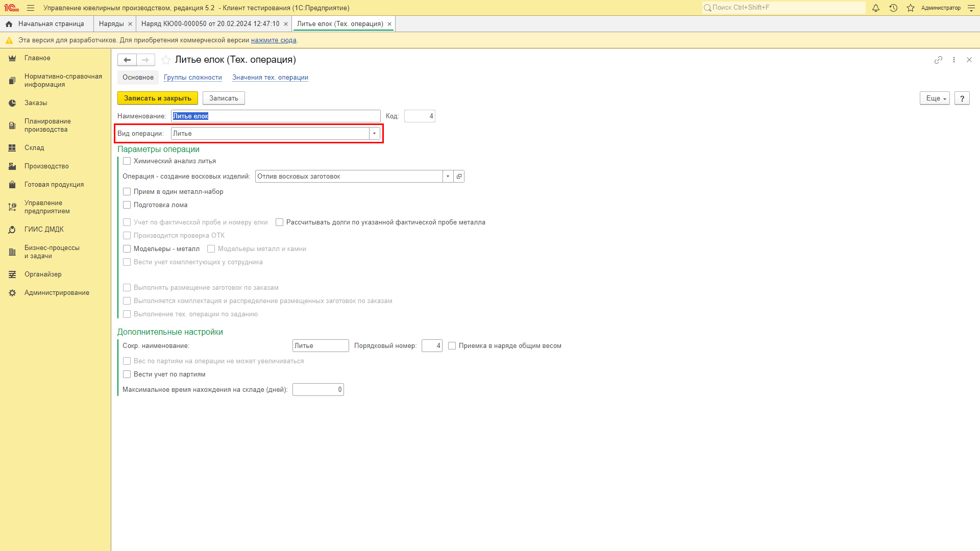
Task: Open the Заказы section
Action: tap(55, 103)
